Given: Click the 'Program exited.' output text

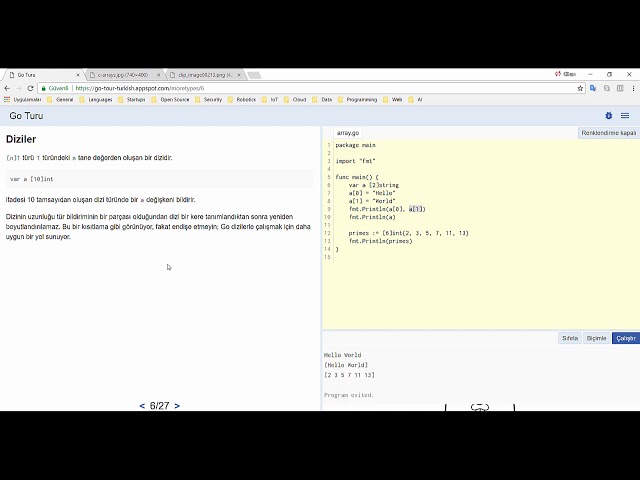Looking at the screenshot, I should [349, 395].
